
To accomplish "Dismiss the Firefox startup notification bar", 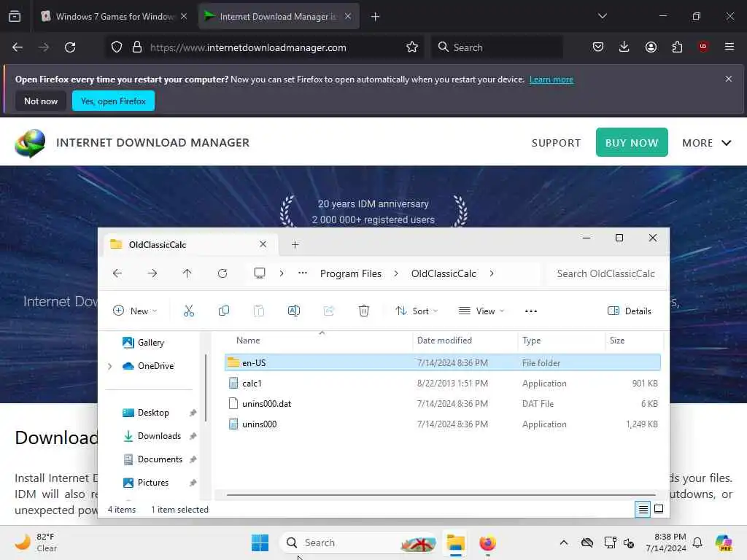I will 729,79.
